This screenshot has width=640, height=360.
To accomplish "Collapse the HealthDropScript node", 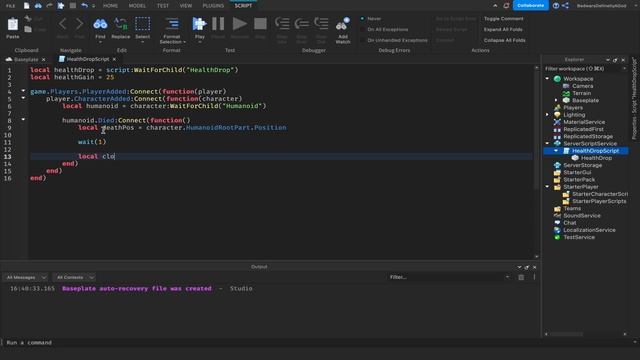I will pyautogui.click(x=556, y=151).
